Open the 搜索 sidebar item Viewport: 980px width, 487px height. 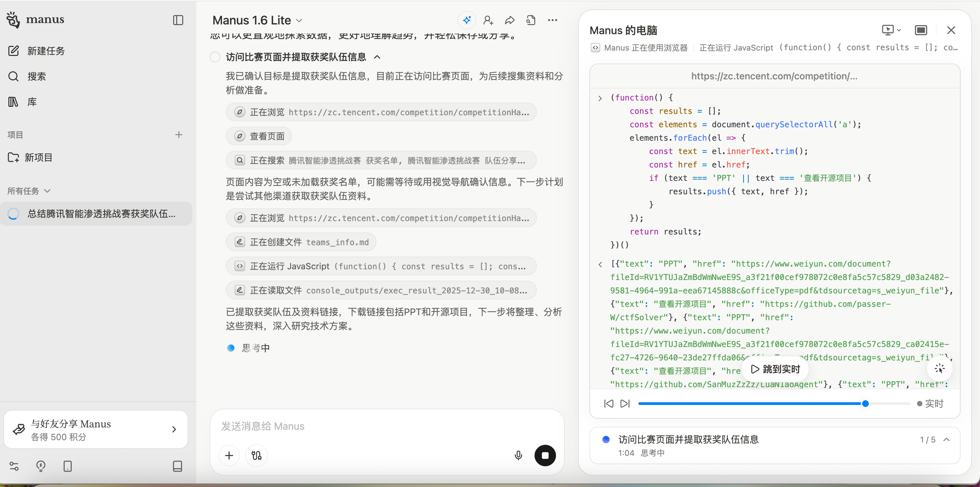[37, 76]
